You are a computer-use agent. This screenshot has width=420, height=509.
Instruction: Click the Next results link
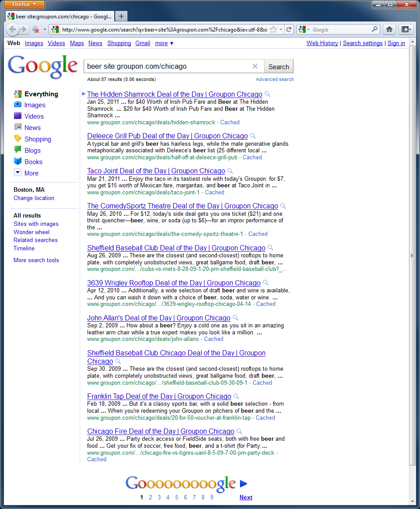click(x=246, y=497)
